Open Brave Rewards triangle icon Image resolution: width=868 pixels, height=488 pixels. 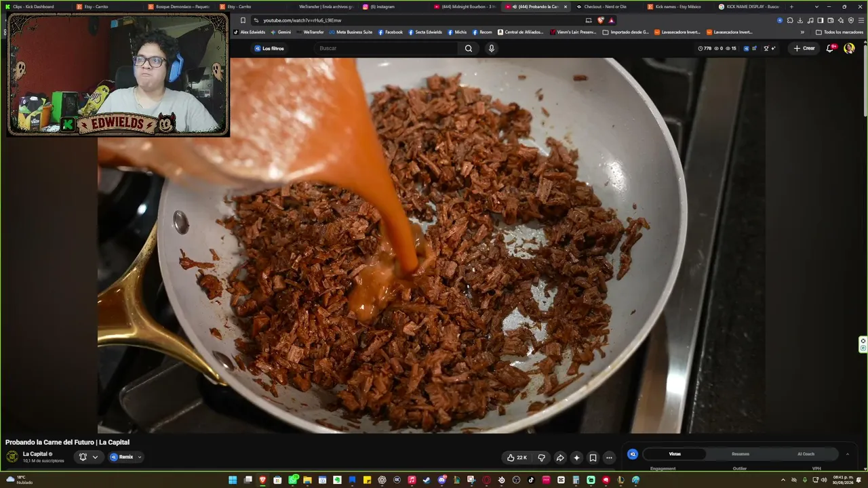point(611,20)
